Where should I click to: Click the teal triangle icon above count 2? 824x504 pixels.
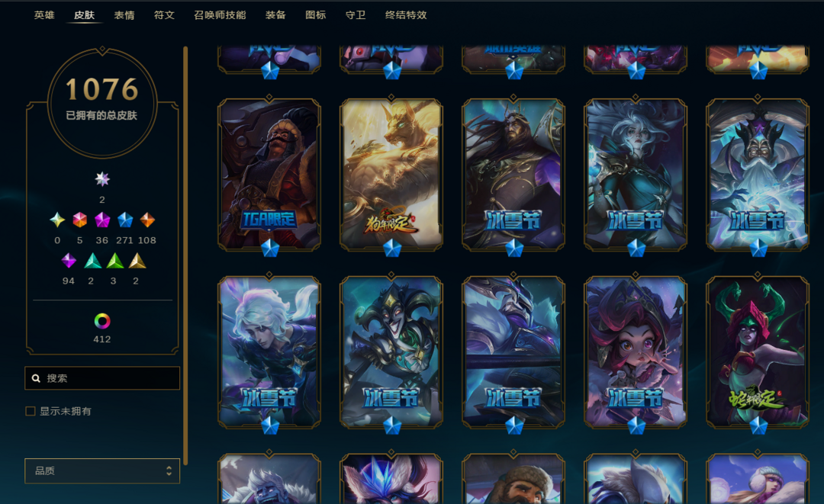click(92, 261)
